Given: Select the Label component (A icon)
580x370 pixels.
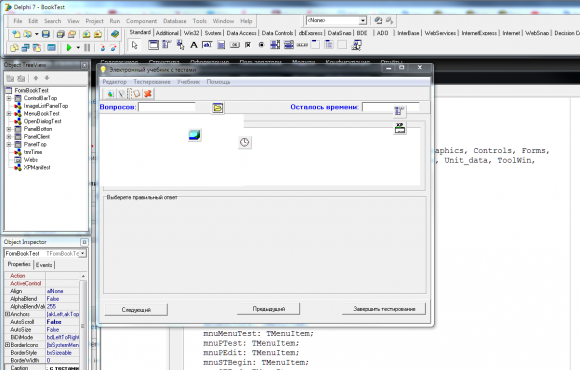Looking at the screenshot, I should tap(193, 45).
